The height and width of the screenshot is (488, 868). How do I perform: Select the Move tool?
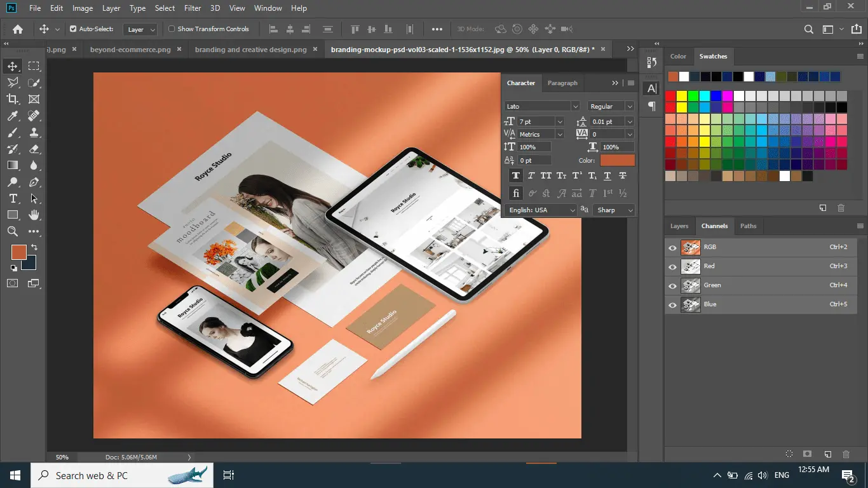point(13,65)
